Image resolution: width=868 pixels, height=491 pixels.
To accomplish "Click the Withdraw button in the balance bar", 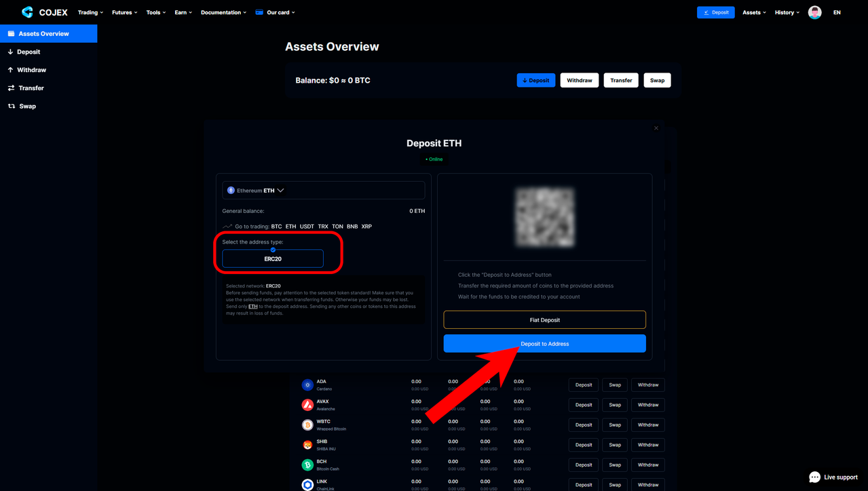I will (579, 80).
